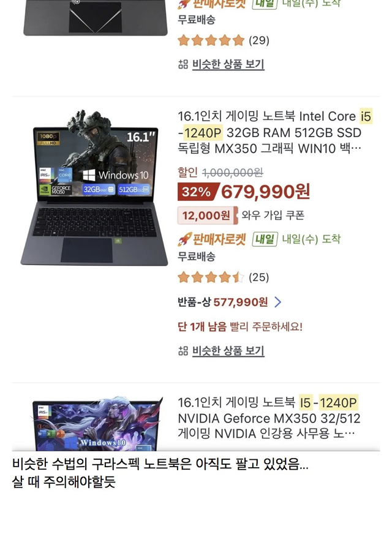
Task: Open the star rating with 25 reviews
Action: pos(223,277)
